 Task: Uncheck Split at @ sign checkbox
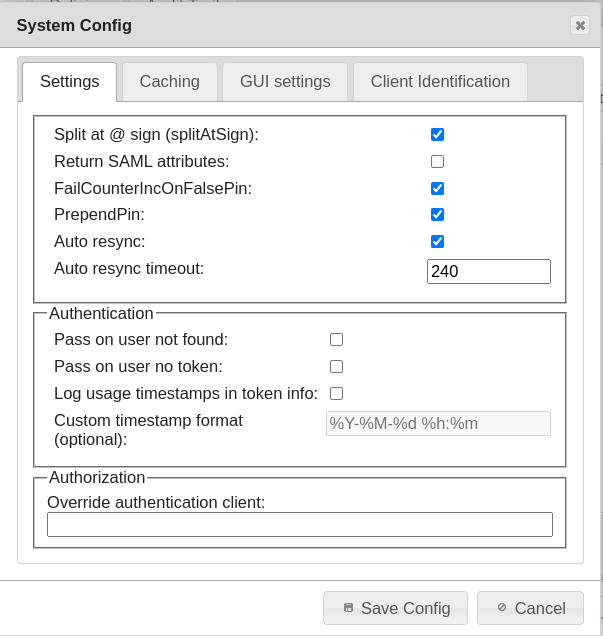(437, 134)
